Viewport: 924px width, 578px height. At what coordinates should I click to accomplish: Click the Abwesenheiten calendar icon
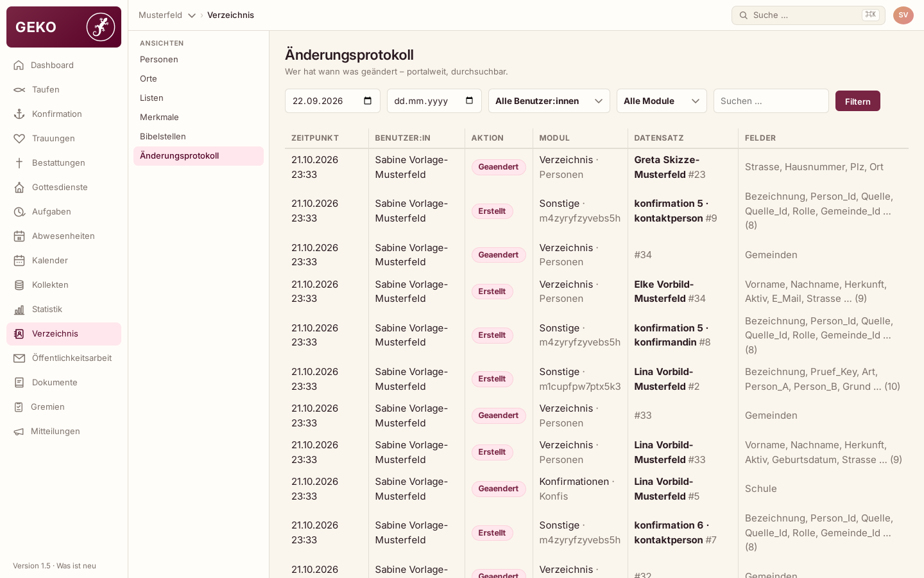tap(19, 236)
